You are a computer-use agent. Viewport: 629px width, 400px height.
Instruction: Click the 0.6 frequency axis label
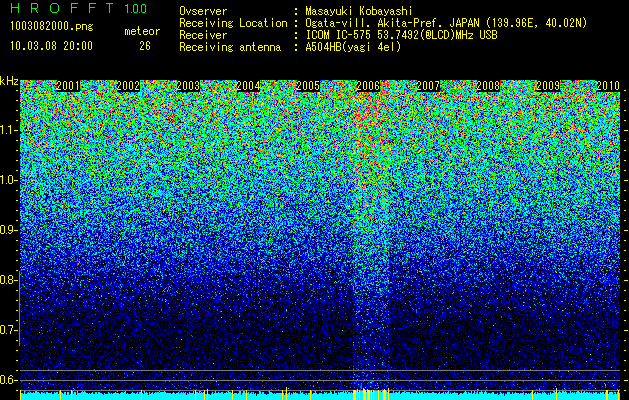point(8,380)
